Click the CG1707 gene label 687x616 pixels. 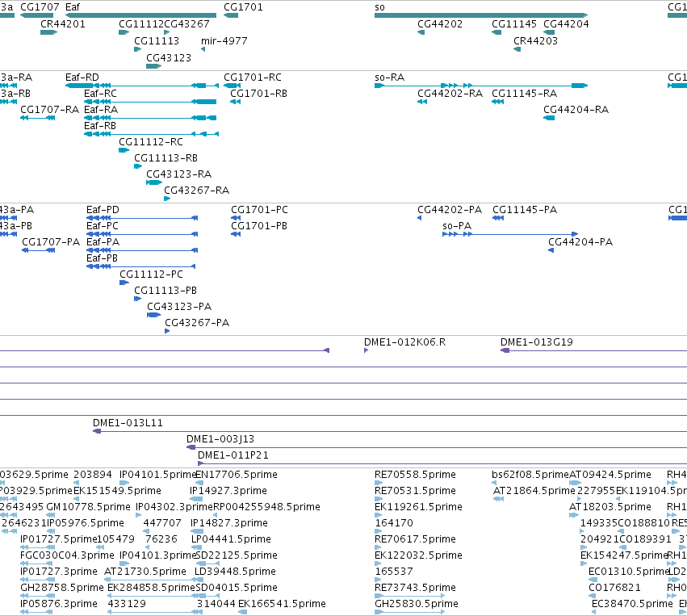pyautogui.click(x=40, y=7)
